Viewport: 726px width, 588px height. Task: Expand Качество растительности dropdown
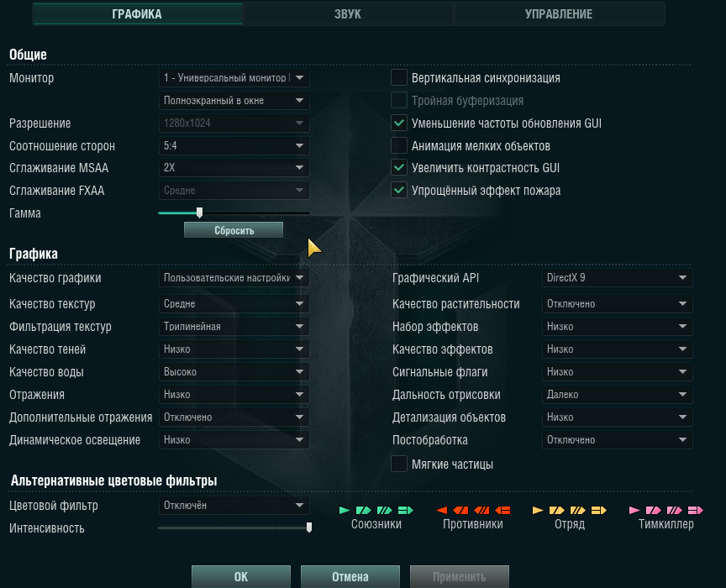(x=618, y=304)
